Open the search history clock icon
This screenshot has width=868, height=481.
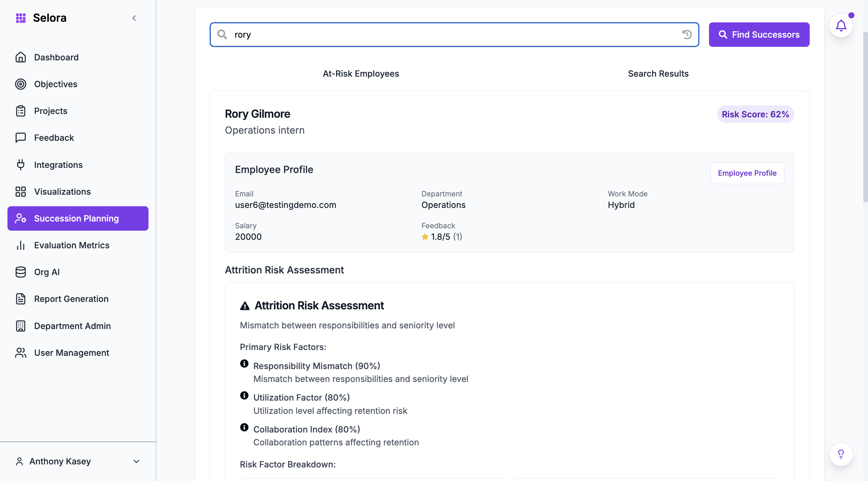(687, 35)
